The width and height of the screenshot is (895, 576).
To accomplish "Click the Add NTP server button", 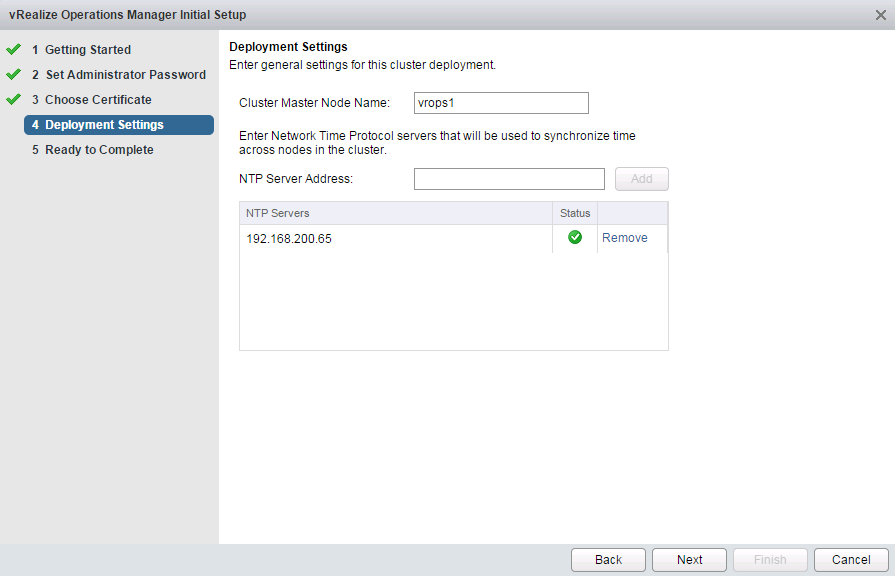I will pyautogui.click(x=642, y=179).
